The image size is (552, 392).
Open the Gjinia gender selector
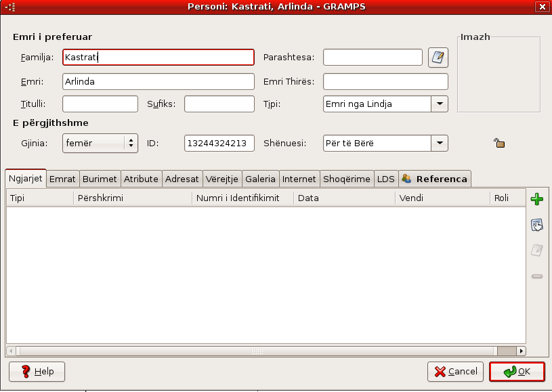coord(100,144)
